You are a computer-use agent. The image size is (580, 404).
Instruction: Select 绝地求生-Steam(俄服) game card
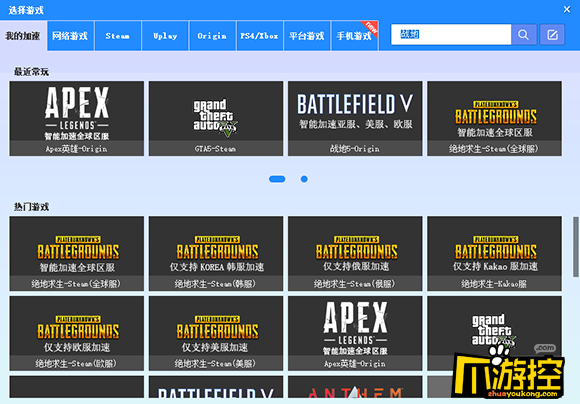tap(355, 254)
